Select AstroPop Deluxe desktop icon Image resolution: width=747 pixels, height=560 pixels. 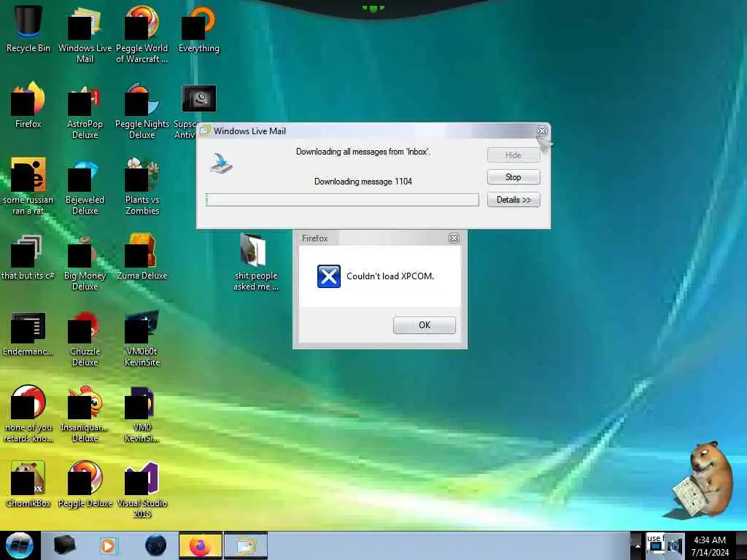coord(85,111)
